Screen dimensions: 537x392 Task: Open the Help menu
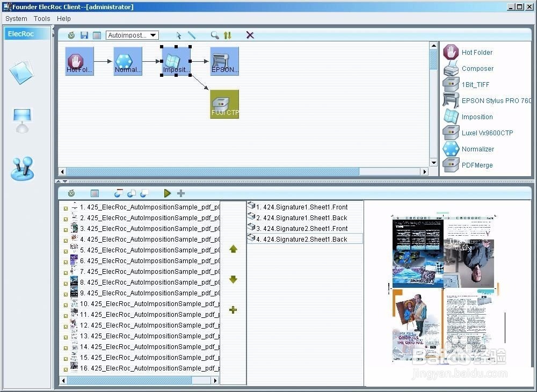pos(64,18)
